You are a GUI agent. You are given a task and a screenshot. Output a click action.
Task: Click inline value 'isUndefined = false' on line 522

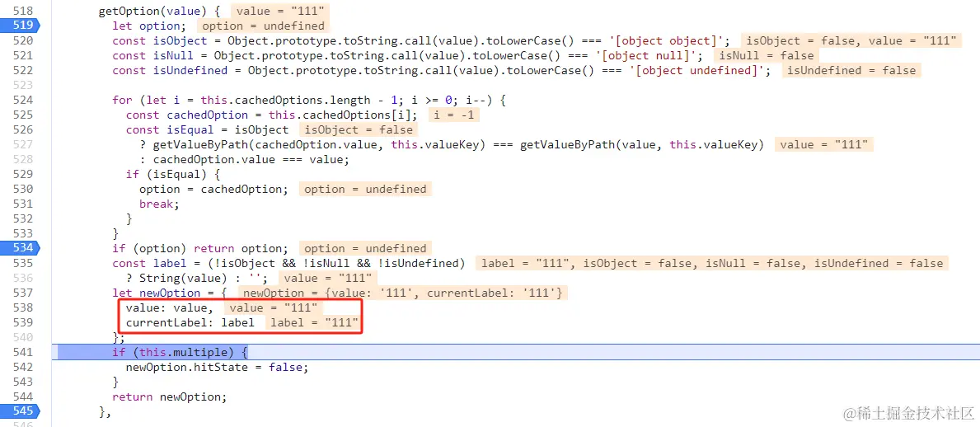point(851,71)
